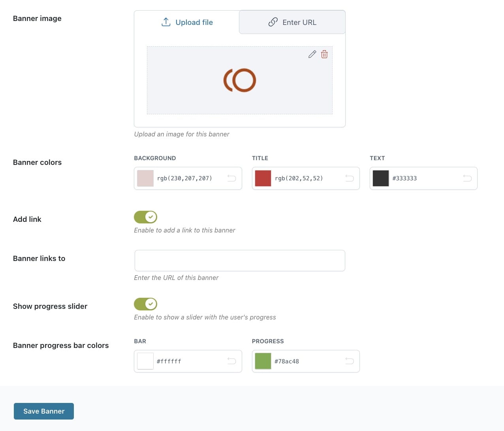This screenshot has width=504, height=431.
Task: Click the slider progress hint text
Action: (205, 317)
